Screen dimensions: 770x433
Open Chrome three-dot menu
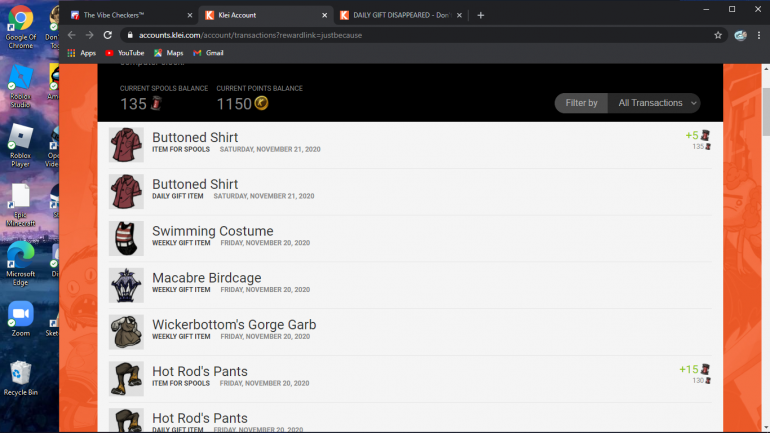(x=759, y=35)
